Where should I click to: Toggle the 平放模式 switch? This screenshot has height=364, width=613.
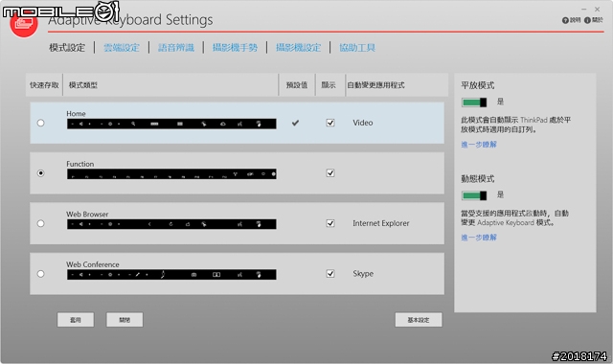click(474, 102)
